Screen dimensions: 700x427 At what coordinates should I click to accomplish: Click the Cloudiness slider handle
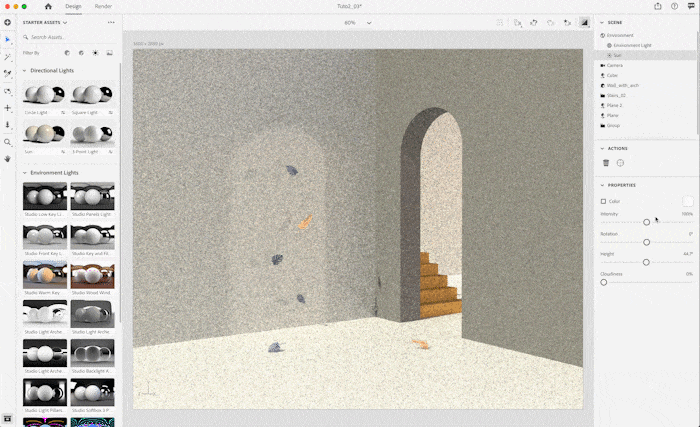[604, 282]
